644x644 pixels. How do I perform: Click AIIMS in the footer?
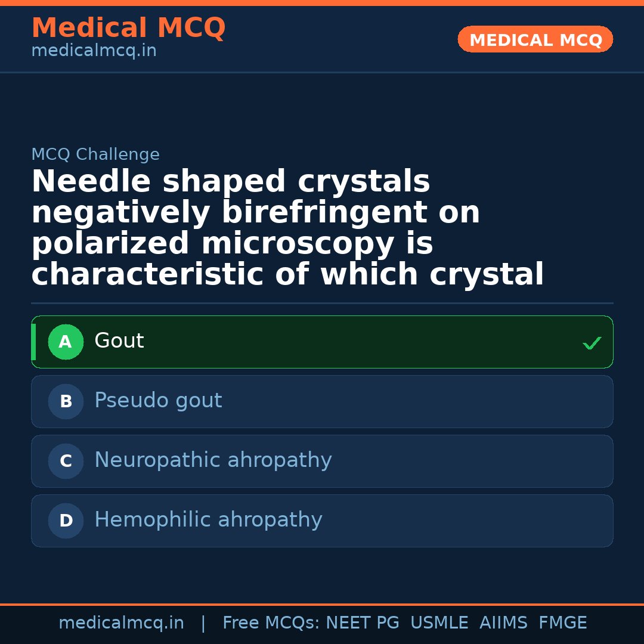tap(503, 623)
